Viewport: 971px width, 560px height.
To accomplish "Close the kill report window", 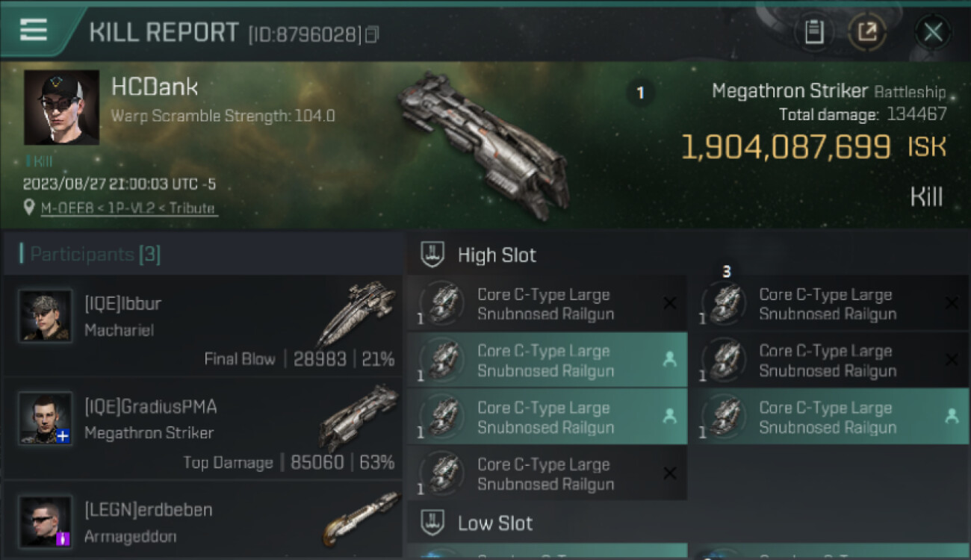I will pyautogui.click(x=933, y=32).
